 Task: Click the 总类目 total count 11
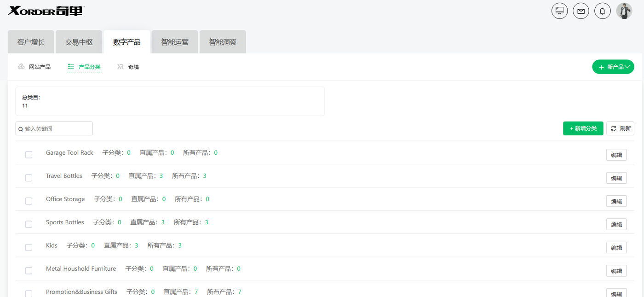[25, 106]
